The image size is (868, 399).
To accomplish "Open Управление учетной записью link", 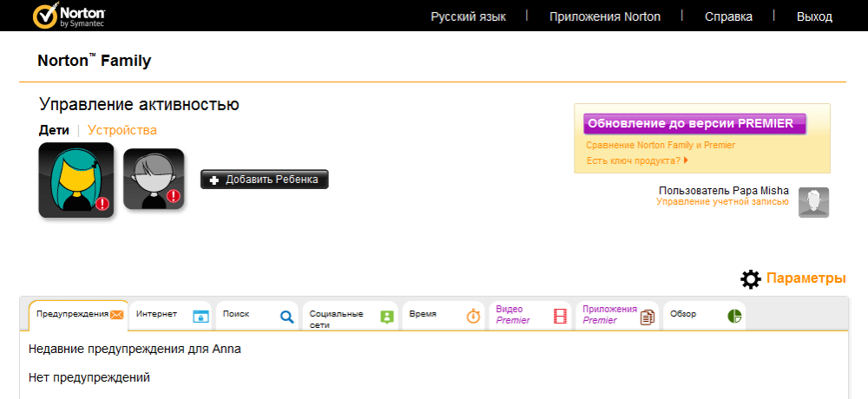I will click(x=722, y=202).
